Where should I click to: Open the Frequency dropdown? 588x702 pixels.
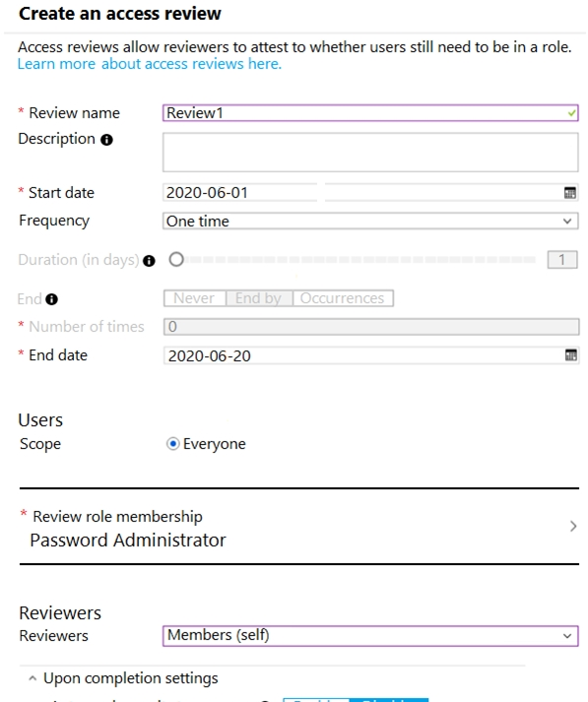[370, 222]
